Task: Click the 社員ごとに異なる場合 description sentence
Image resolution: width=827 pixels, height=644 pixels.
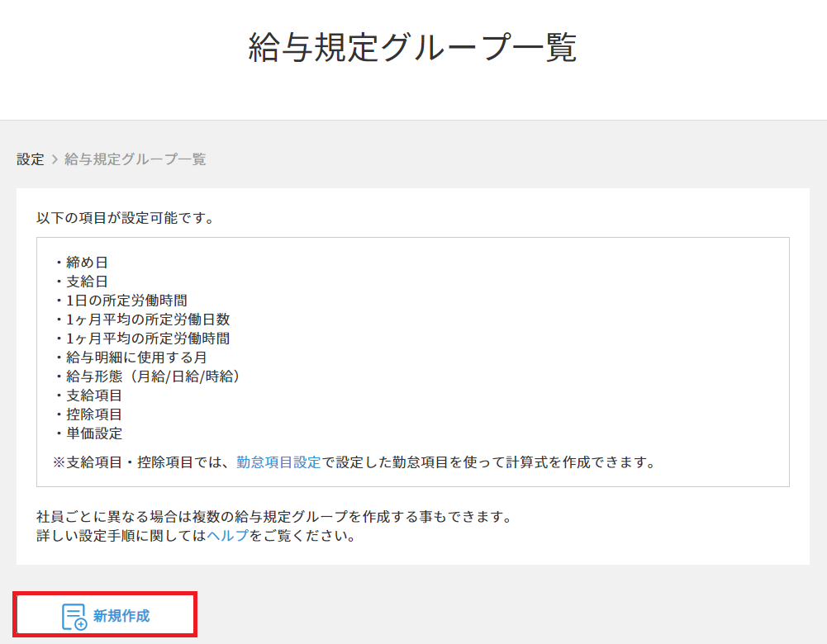Action: [274, 517]
